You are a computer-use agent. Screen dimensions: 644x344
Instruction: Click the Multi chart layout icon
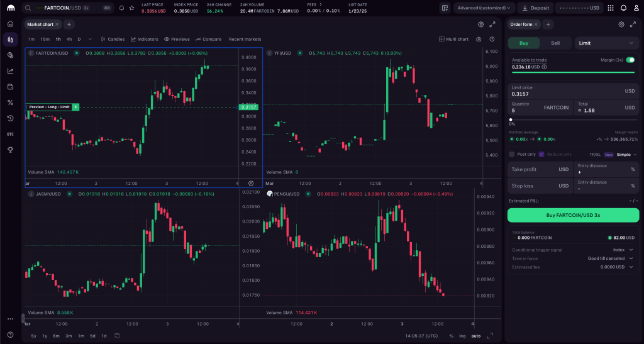[x=453, y=39]
